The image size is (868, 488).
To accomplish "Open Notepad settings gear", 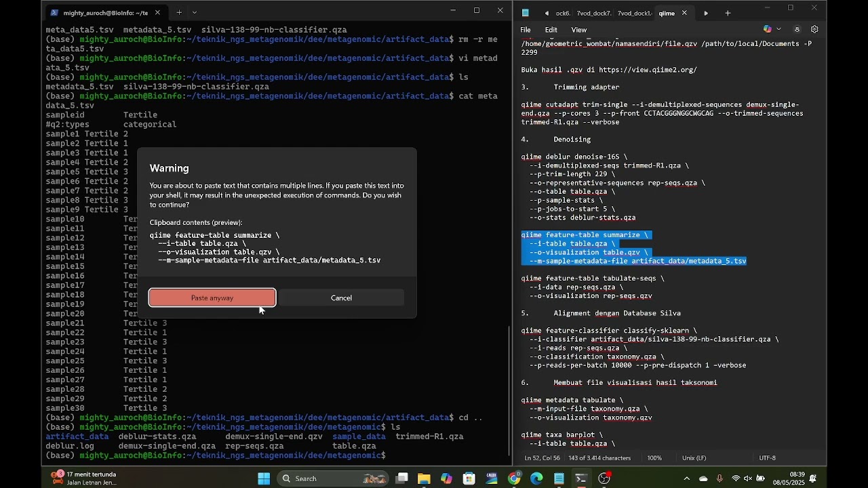I will [x=814, y=29].
